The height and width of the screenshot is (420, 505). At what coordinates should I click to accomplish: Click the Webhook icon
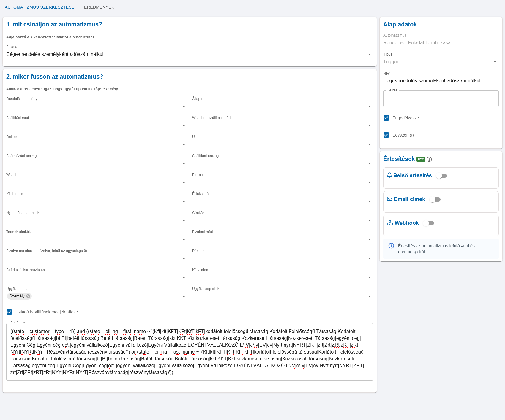click(x=390, y=223)
